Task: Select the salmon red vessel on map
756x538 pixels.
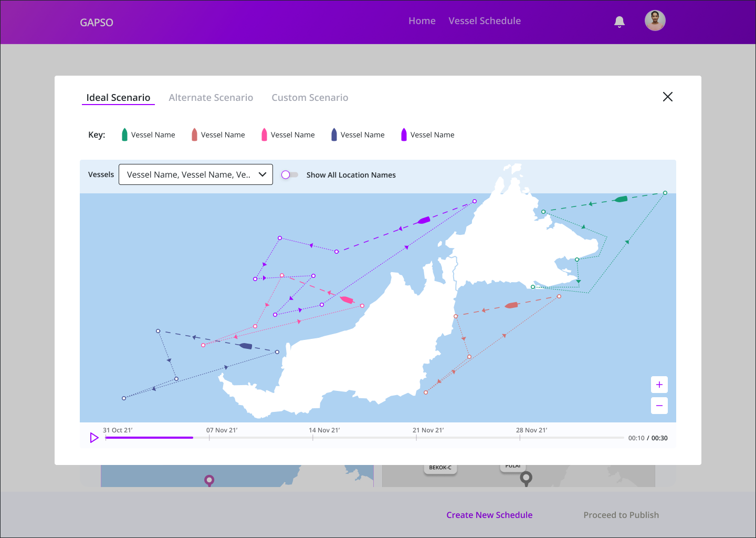Action: click(511, 305)
